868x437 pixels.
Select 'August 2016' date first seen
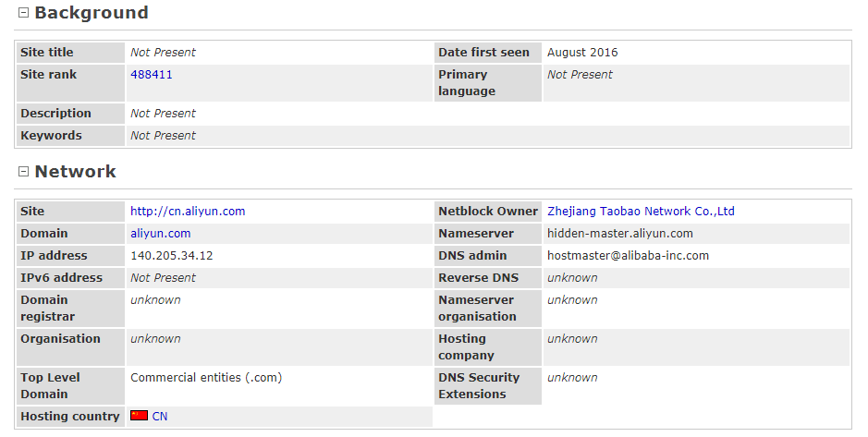click(x=582, y=53)
